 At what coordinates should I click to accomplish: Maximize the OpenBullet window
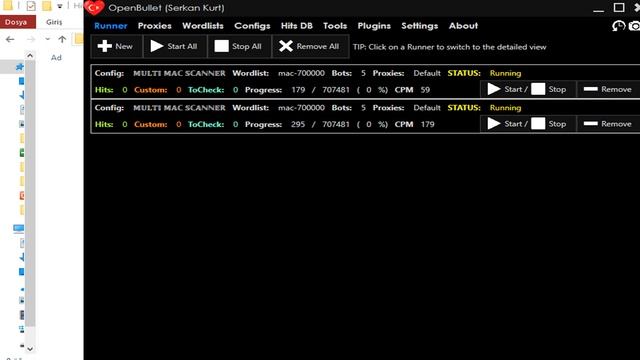(x=619, y=8)
